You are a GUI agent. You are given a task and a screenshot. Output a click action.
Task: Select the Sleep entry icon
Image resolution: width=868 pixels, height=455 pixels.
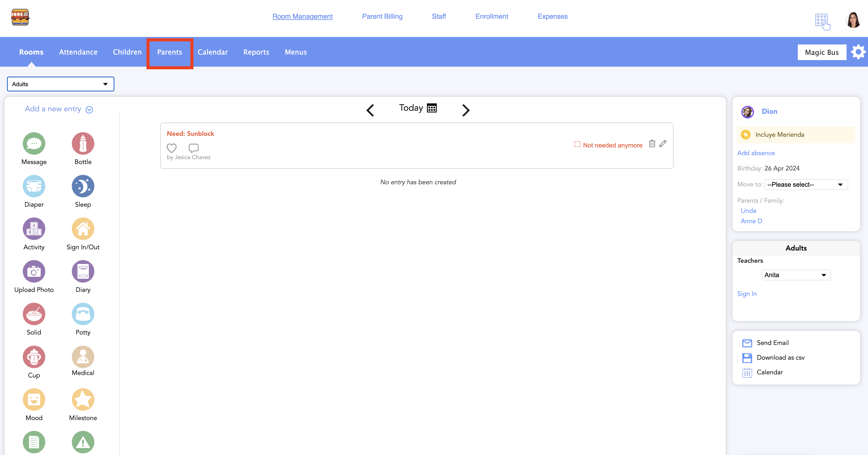[83, 186]
